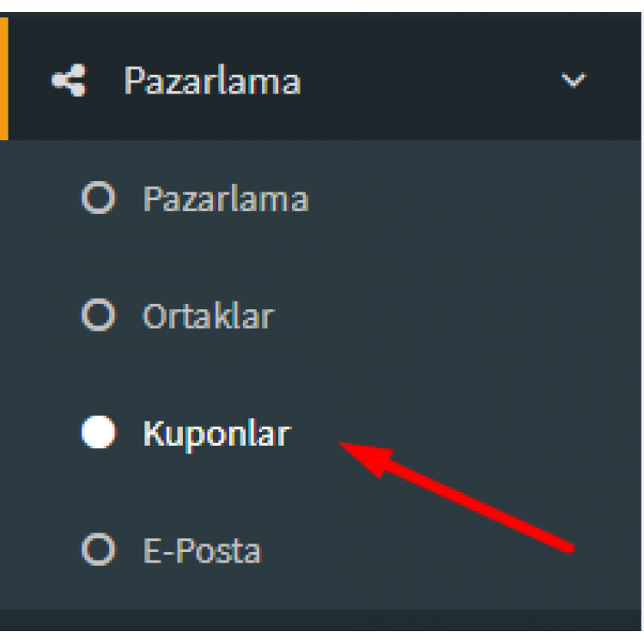Click the dark strip below the E-Posta item
Viewport: 644px width, 644px height.
pyautogui.click(x=320, y=620)
